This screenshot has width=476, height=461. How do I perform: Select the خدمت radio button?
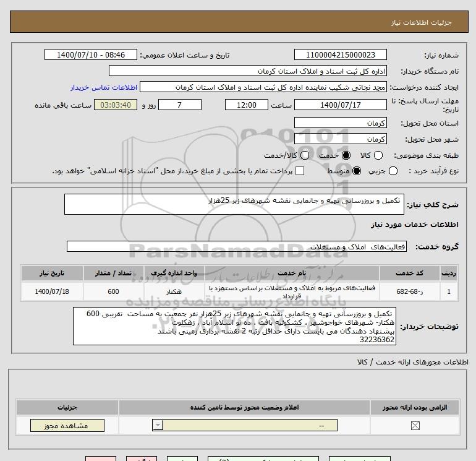click(346, 155)
